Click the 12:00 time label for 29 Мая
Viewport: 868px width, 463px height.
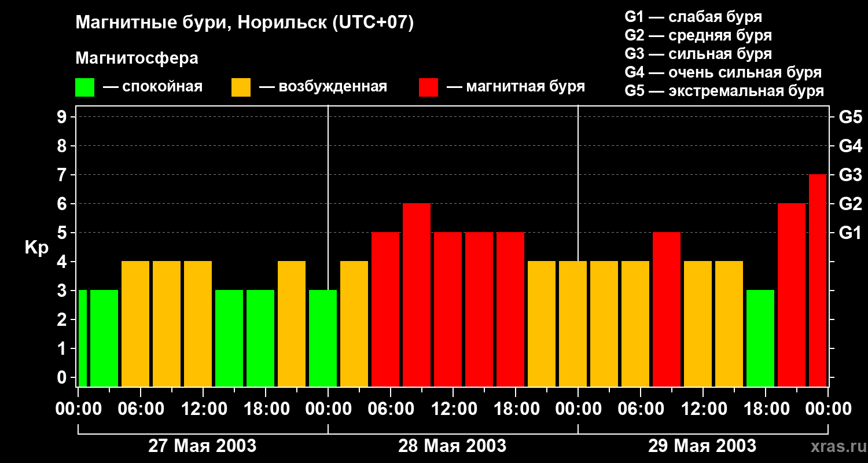[703, 409]
